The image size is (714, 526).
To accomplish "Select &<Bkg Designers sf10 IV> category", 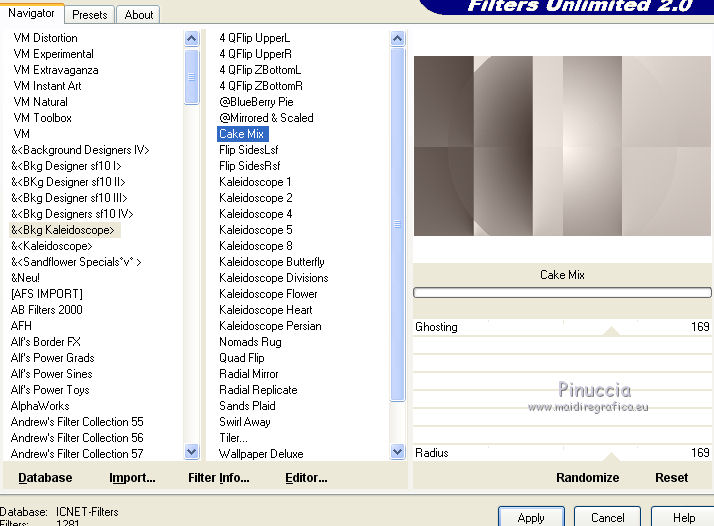I will [x=72, y=214].
